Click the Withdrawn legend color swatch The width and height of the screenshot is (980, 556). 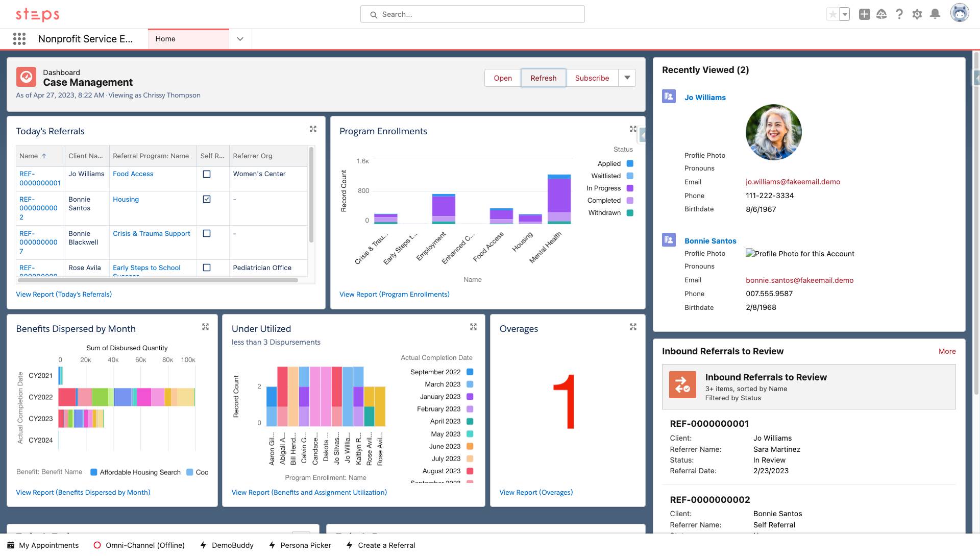click(630, 212)
